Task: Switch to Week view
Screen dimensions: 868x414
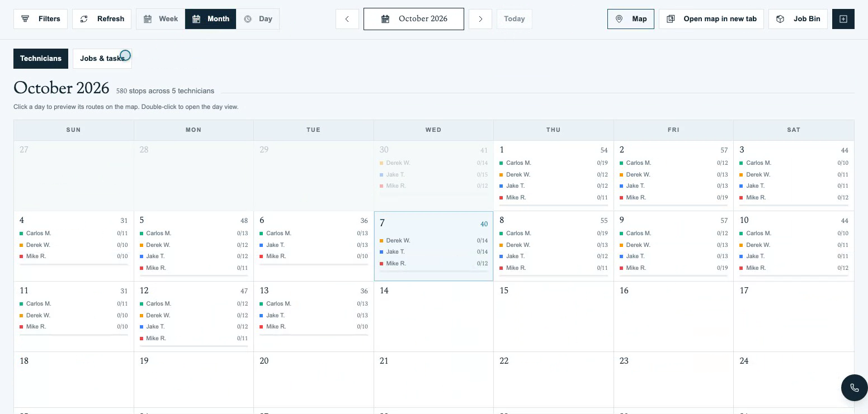Action: 161,18
